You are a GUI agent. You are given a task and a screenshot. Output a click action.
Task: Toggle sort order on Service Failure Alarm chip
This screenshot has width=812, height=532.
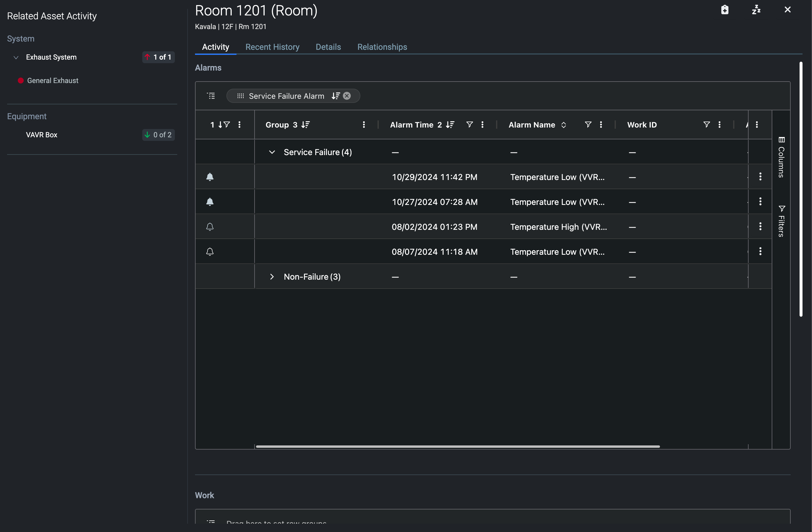(x=336, y=96)
